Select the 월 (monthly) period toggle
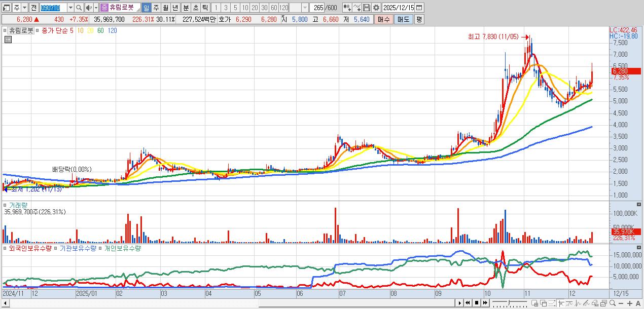This screenshot has width=644, height=309. click(165, 8)
